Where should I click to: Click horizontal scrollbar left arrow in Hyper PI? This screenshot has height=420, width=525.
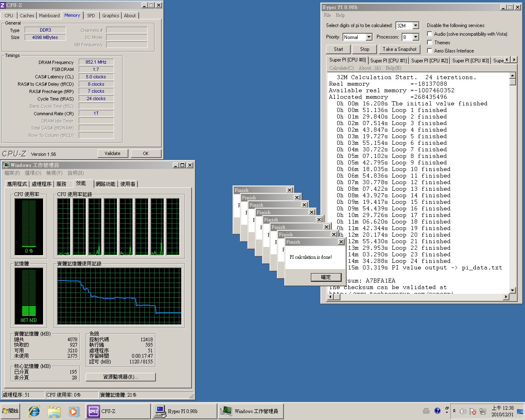click(330, 297)
